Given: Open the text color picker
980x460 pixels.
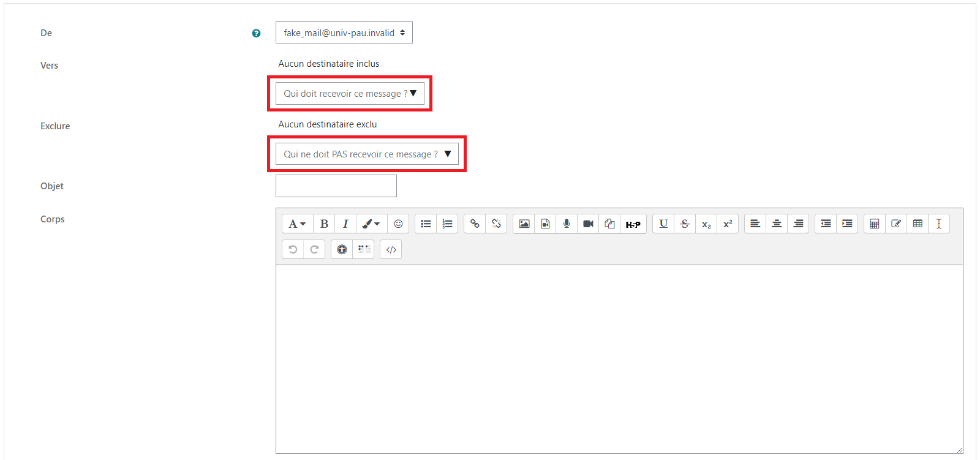Looking at the screenshot, I should pos(371,224).
